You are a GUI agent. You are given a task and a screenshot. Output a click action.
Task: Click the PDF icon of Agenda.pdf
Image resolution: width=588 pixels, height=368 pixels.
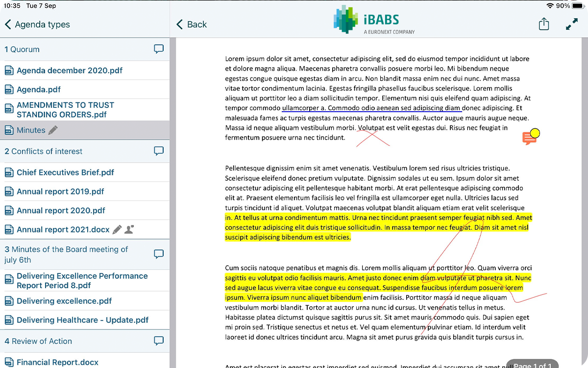coord(9,90)
